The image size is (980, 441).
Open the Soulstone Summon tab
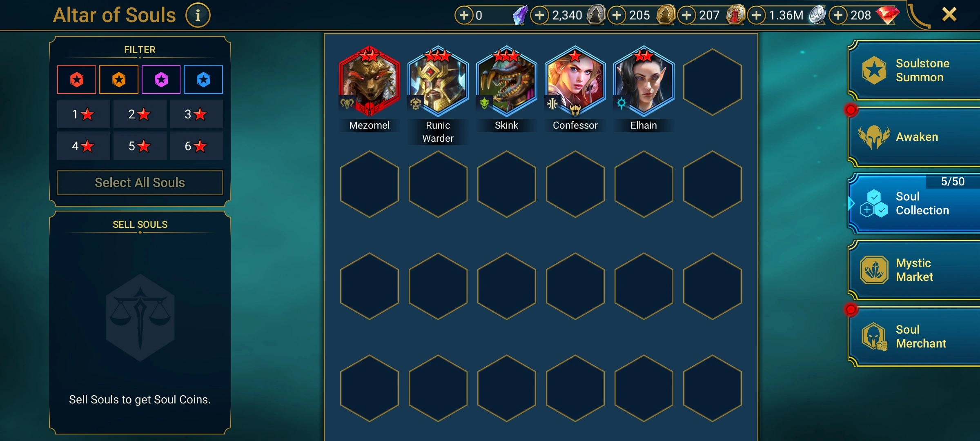[915, 70]
